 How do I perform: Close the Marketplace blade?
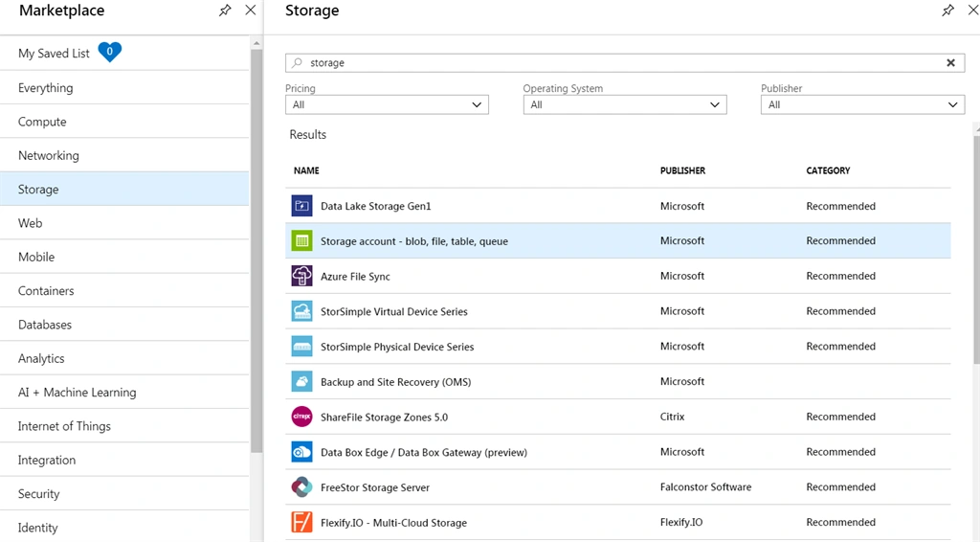[x=251, y=10]
